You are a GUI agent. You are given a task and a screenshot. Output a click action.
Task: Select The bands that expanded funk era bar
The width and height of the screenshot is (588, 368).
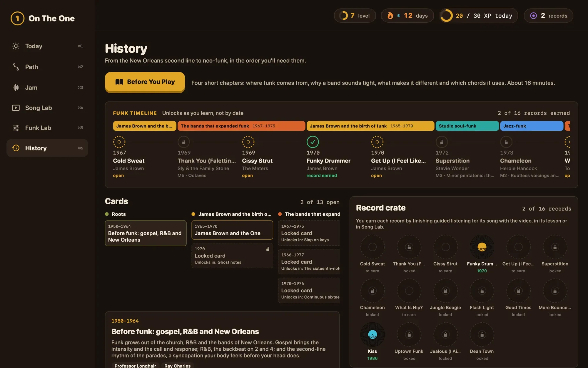pyautogui.click(x=241, y=126)
